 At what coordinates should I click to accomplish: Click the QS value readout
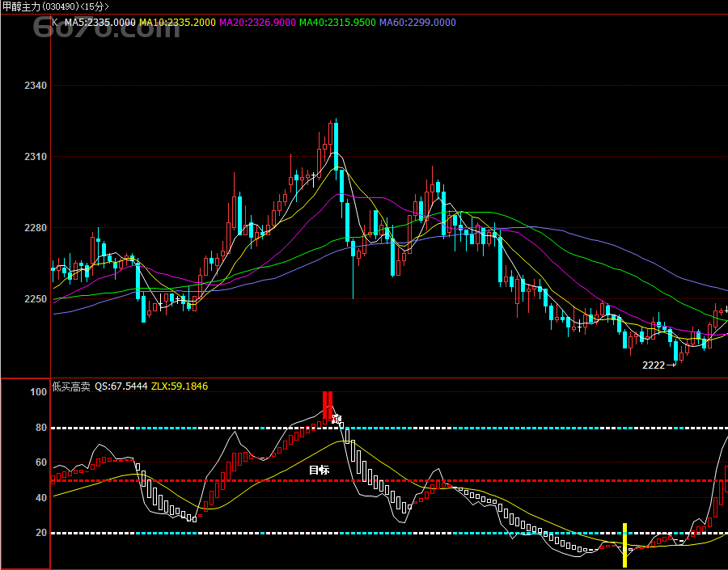click(121, 386)
